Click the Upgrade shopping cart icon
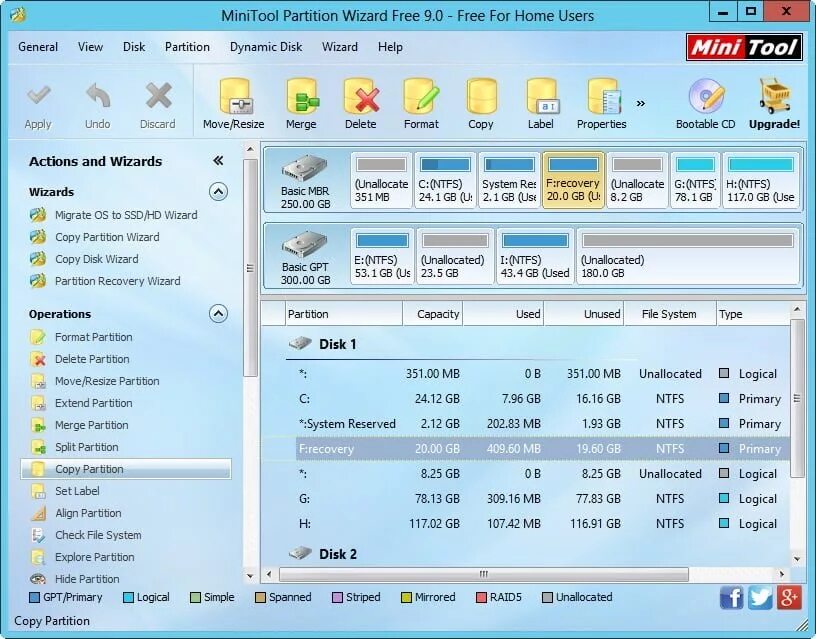This screenshot has width=816, height=639. (774, 97)
